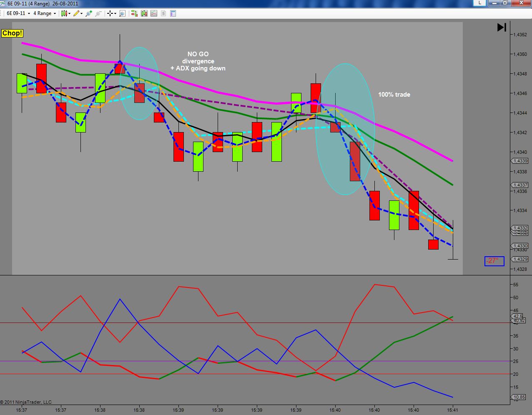
Task: Toggle the Chart Trader icon
Action: [134, 13]
